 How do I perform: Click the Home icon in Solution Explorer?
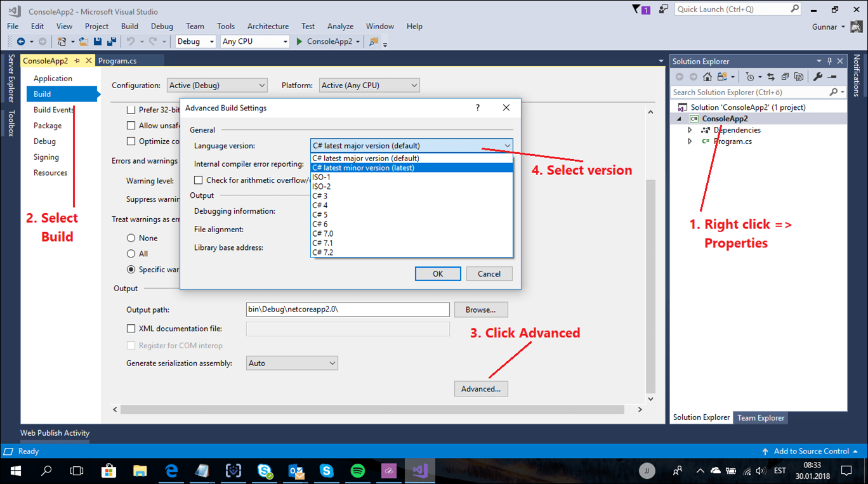coord(707,77)
